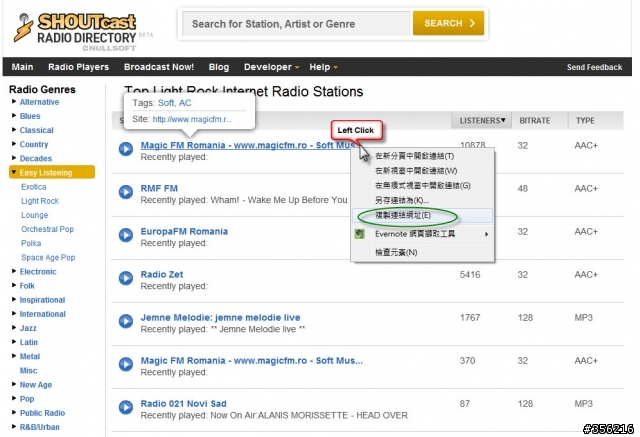Image resolution: width=640 pixels, height=437 pixels.
Task: Expand the Country genre arrow
Action: [x=14, y=144]
